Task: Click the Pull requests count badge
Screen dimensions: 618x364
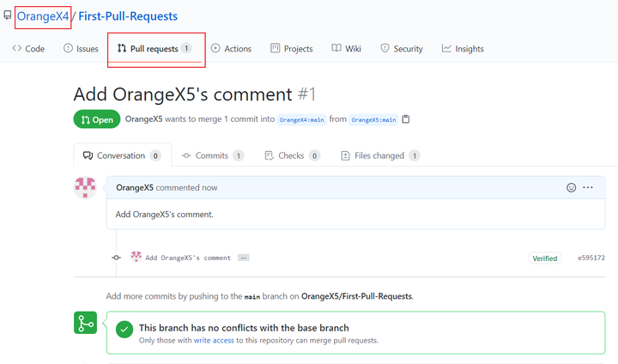Action: (186, 48)
